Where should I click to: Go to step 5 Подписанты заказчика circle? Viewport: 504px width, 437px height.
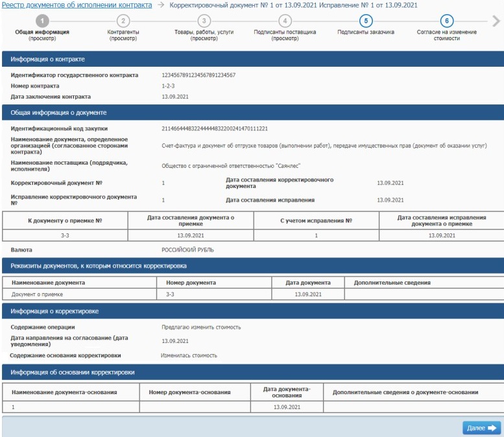pyautogui.click(x=366, y=21)
